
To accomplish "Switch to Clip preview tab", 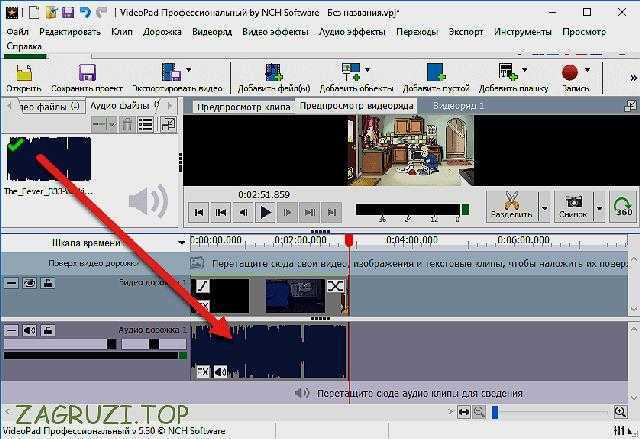I will 243,107.
